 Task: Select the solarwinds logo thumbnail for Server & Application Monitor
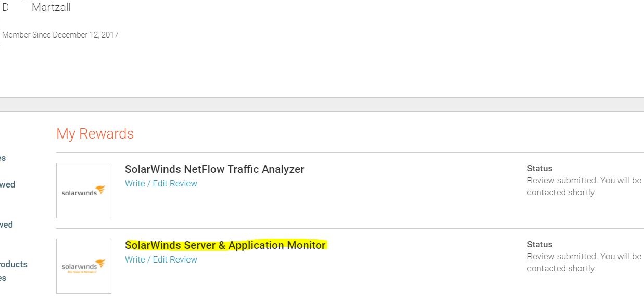[x=84, y=266]
